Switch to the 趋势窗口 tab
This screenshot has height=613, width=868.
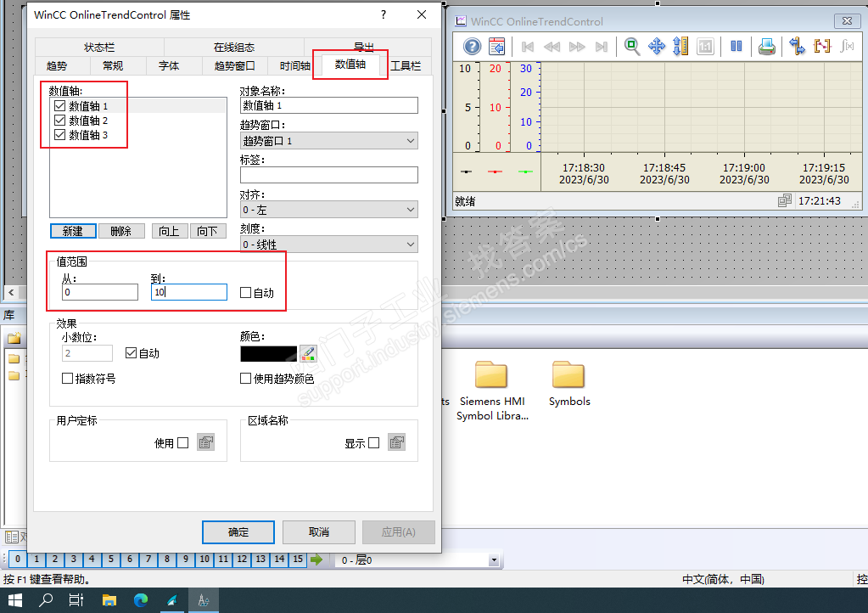click(235, 65)
